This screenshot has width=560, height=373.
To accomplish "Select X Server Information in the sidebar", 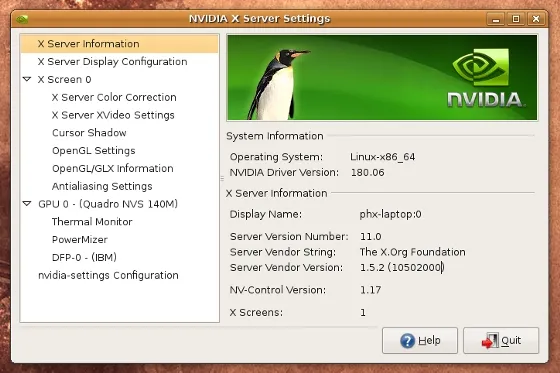I will pos(119,44).
